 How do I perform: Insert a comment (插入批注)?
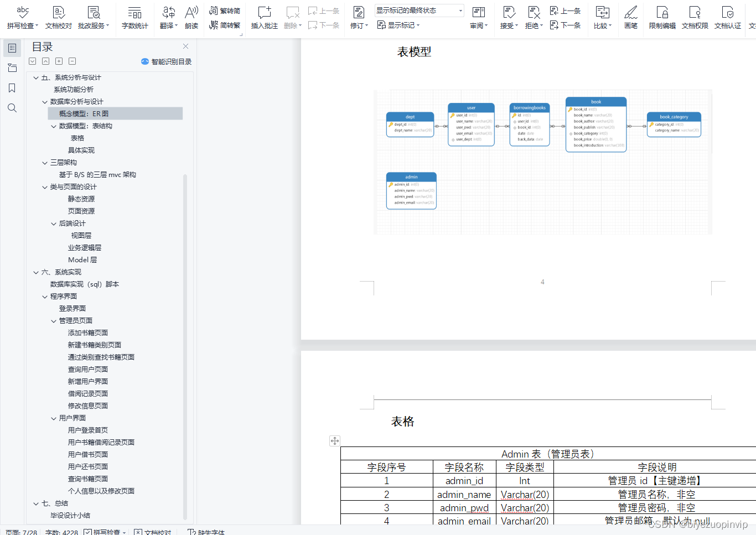[x=265, y=17]
